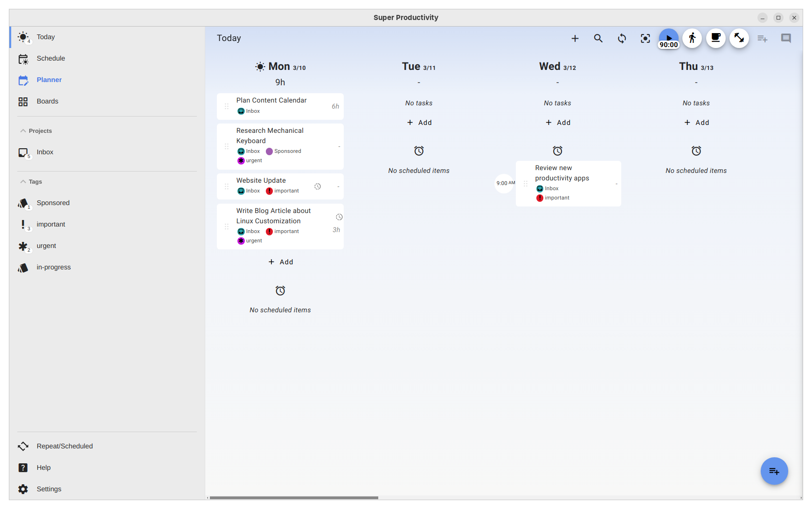Open the in-progress tag
This screenshot has height=509, width=812.
(x=107, y=267)
